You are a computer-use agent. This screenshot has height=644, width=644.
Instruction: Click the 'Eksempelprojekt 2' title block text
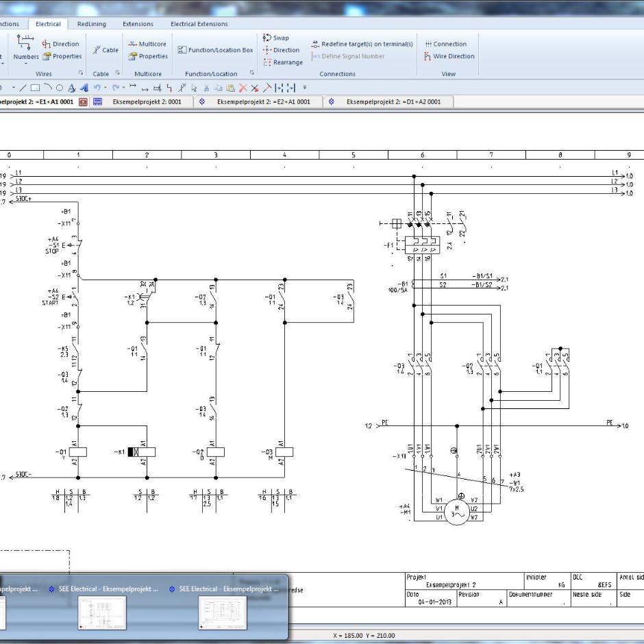tap(451, 585)
